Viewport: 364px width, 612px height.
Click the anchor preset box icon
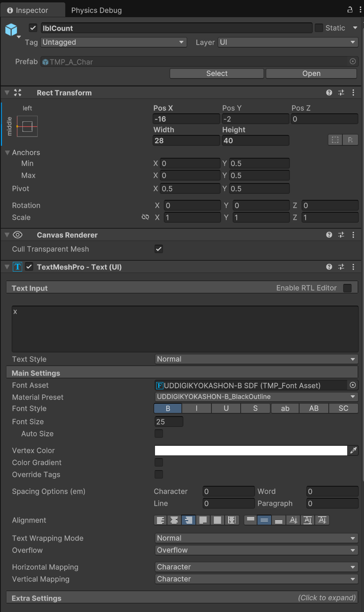click(27, 127)
